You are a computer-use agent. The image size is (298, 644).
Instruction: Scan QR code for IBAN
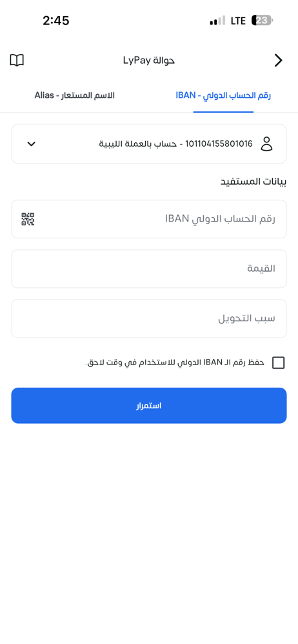click(x=28, y=220)
